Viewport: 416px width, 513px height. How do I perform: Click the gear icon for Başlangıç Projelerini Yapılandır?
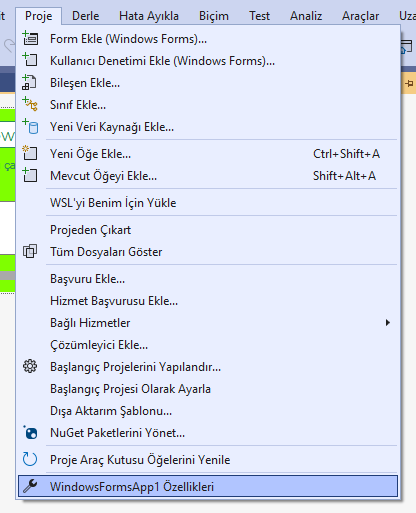coord(30,367)
